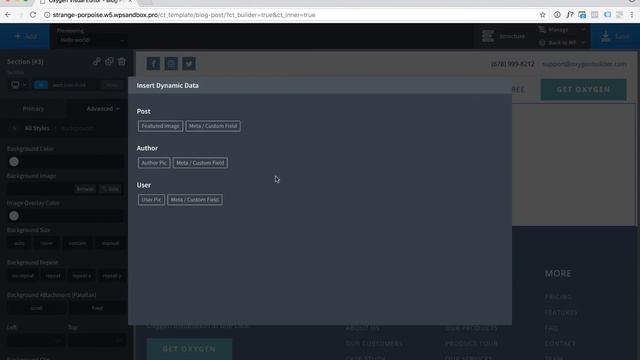Click the Facebook icon in the page header
The width and height of the screenshot is (640, 360).
pyautogui.click(x=153, y=64)
